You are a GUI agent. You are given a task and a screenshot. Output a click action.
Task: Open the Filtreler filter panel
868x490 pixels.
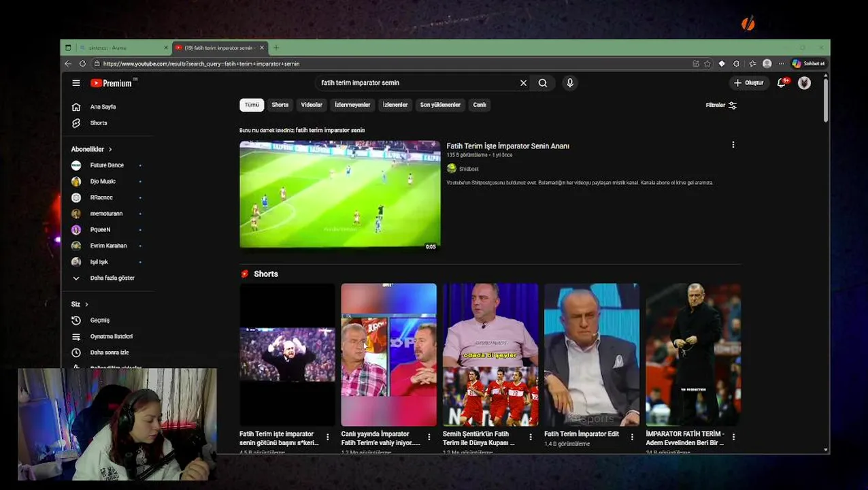(x=721, y=105)
